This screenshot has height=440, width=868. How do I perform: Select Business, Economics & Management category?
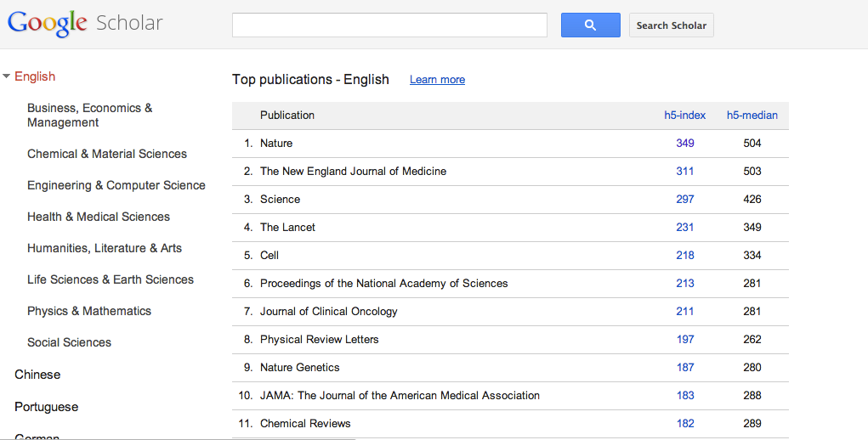pos(89,116)
